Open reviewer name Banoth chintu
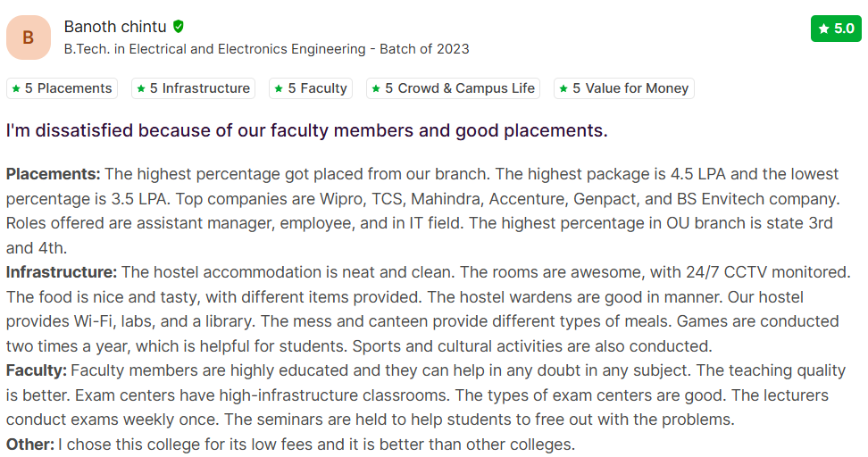The height and width of the screenshot is (457, 868). [x=115, y=27]
